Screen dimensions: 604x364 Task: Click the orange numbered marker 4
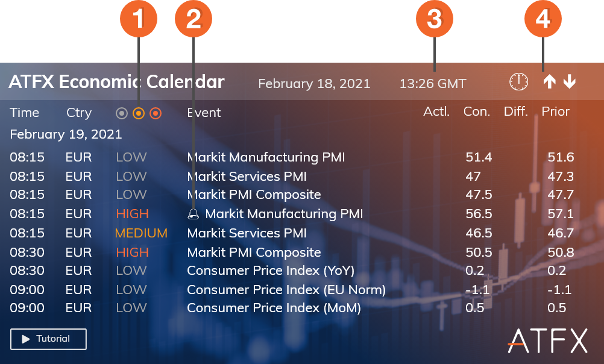pos(543,19)
